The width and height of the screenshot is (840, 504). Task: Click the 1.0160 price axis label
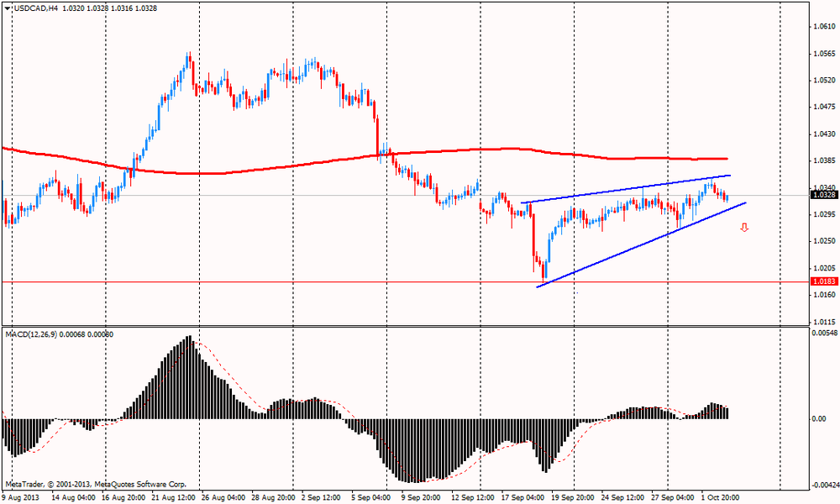(824, 295)
